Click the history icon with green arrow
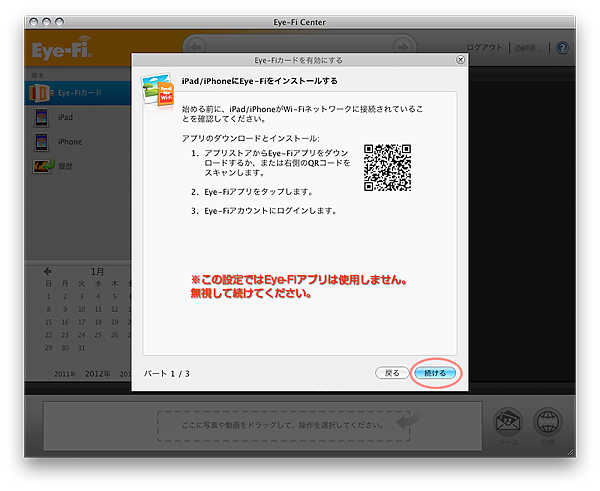The image size is (600, 491). pyautogui.click(x=43, y=166)
